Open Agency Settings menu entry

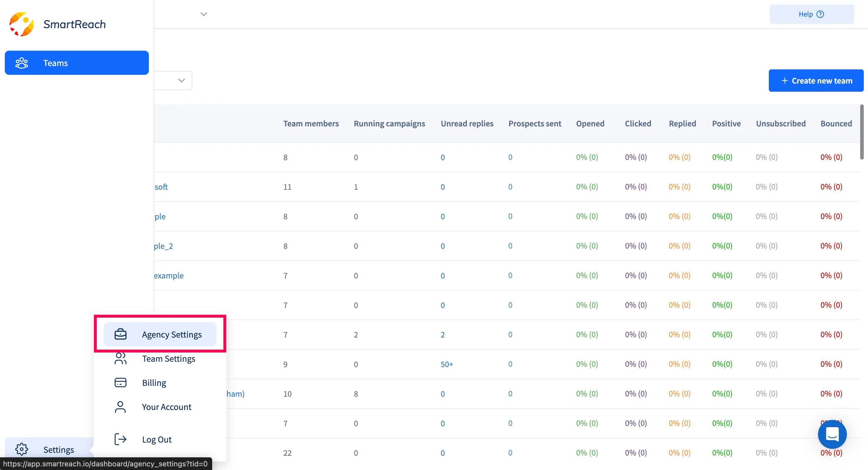click(160, 334)
